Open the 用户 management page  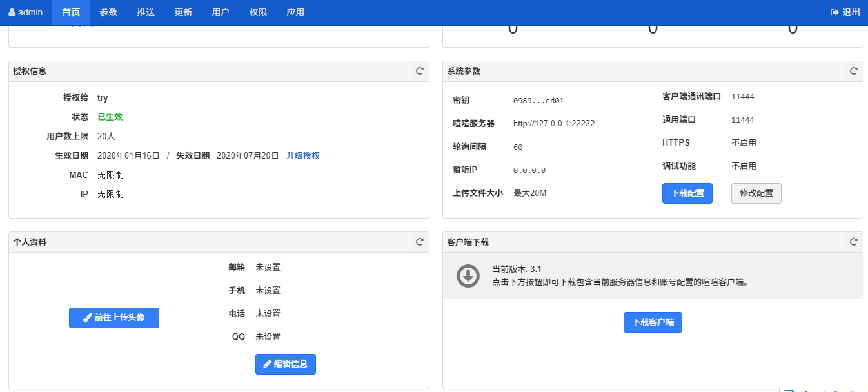click(221, 12)
